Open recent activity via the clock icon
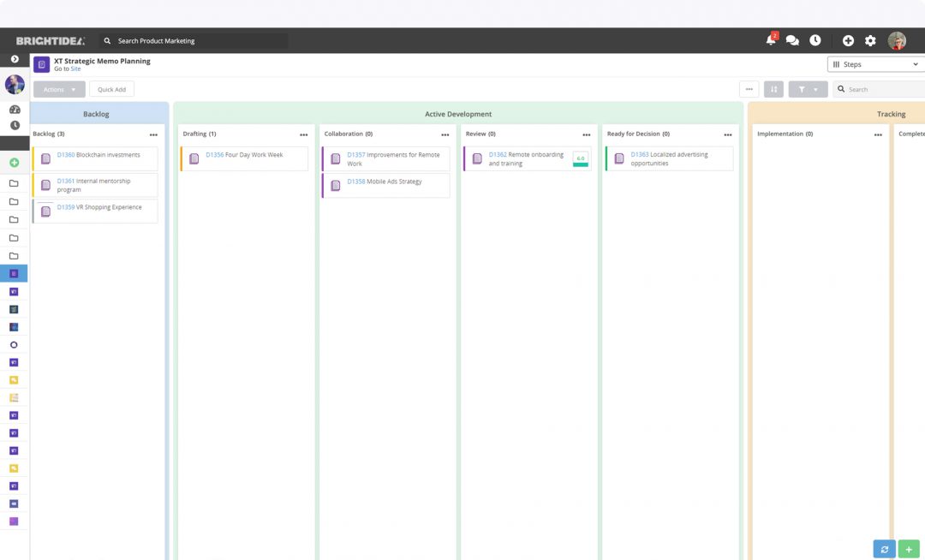The image size is (925, 560). [x=815, y=40]
